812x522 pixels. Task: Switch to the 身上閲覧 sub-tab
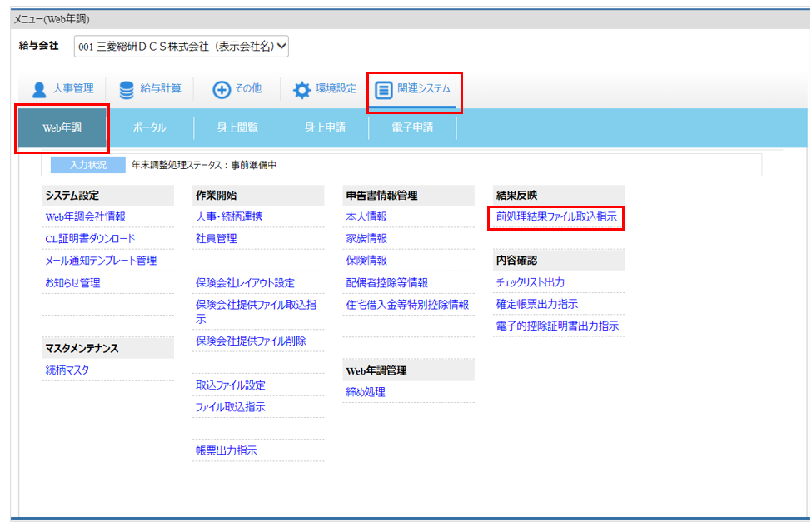tap(237, 128)
